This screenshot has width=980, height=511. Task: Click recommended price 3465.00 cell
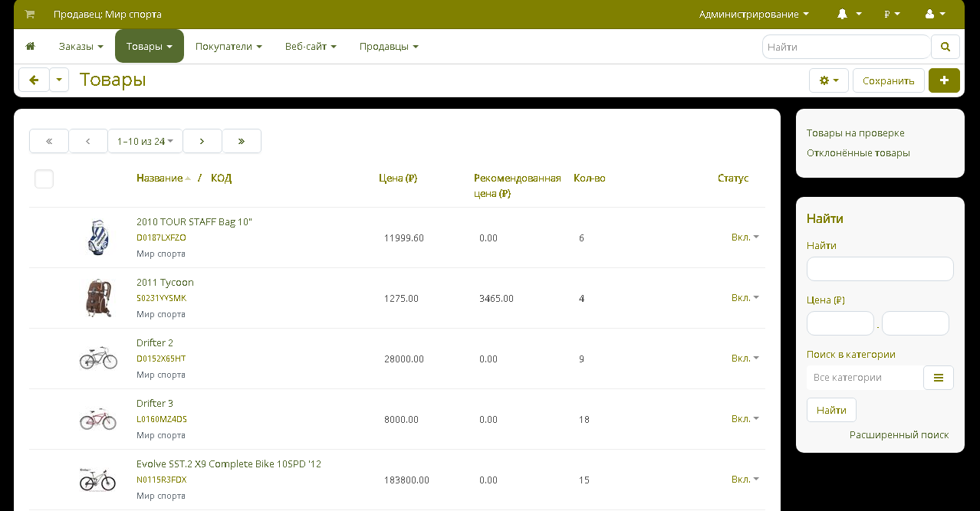pos(496,298)
